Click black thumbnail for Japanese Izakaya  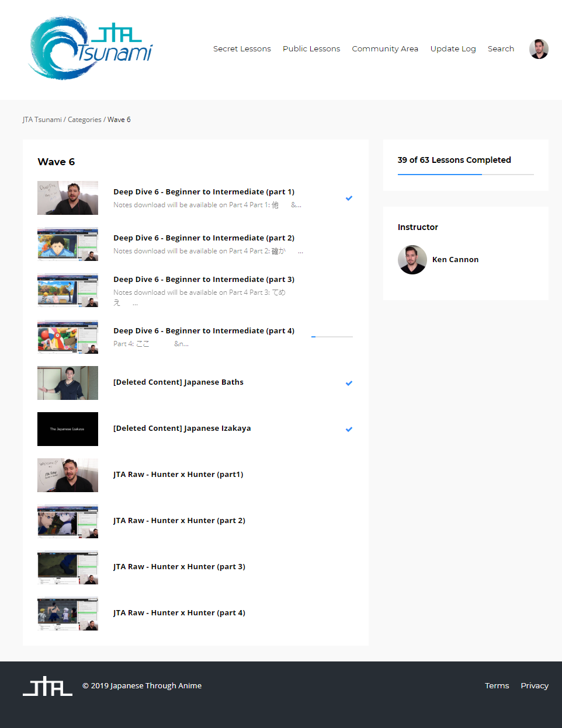click(68, 429)
